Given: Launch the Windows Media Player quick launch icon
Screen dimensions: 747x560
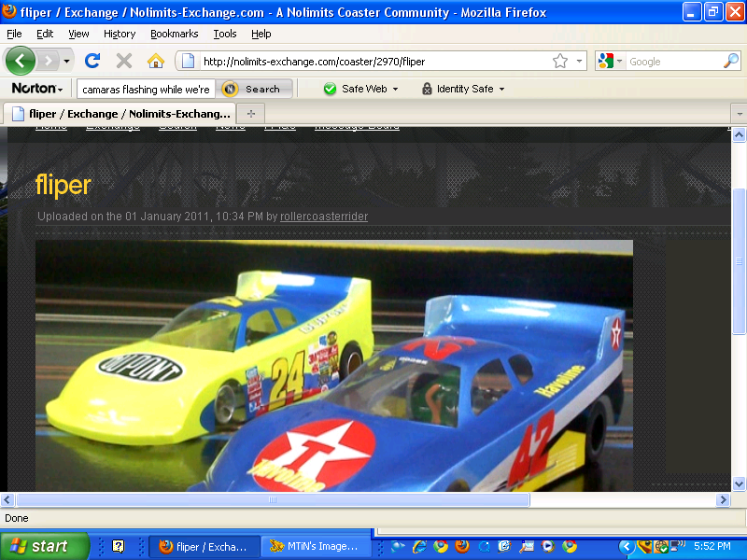Looking at the screenshot, I should pos(398,546).
